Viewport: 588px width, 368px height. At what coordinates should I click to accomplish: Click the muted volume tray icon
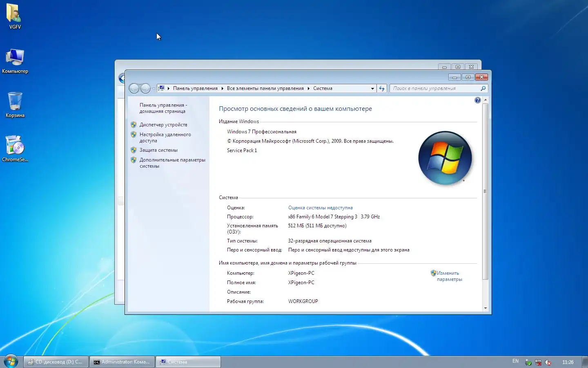tap(548, 362)
